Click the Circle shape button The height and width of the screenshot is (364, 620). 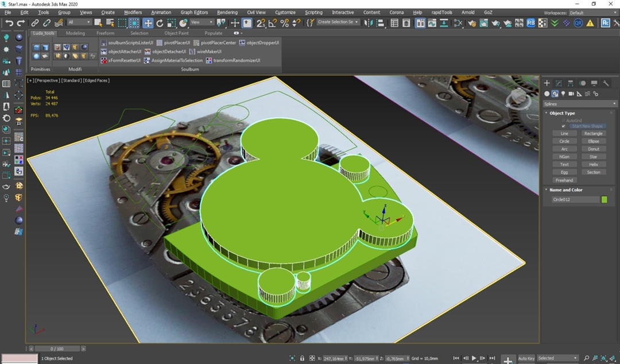tap(564, 141)
